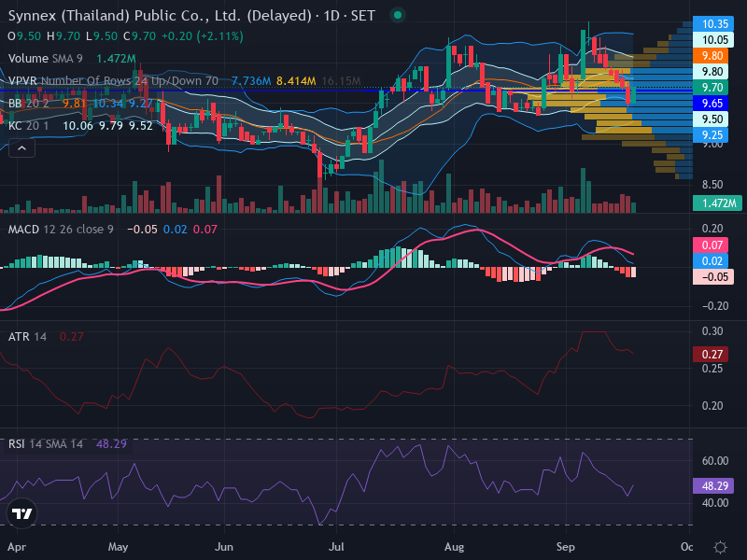
Task: Select the BB 20 2 indicator label
Action: tap(28, 104)
